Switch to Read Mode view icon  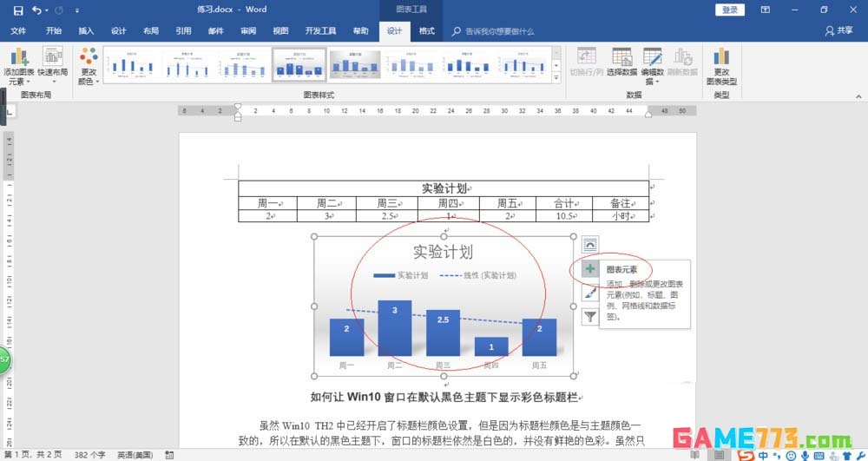click(695, 455)
